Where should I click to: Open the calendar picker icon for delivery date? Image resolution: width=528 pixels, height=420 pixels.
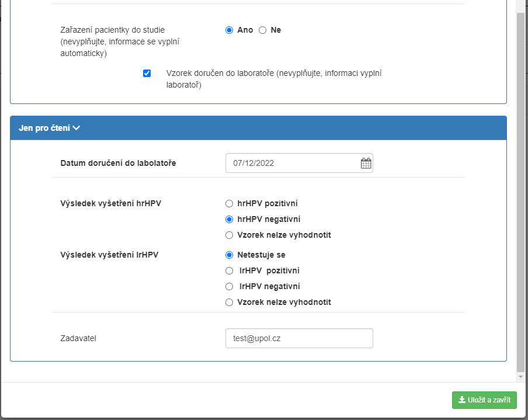point(366,164)
